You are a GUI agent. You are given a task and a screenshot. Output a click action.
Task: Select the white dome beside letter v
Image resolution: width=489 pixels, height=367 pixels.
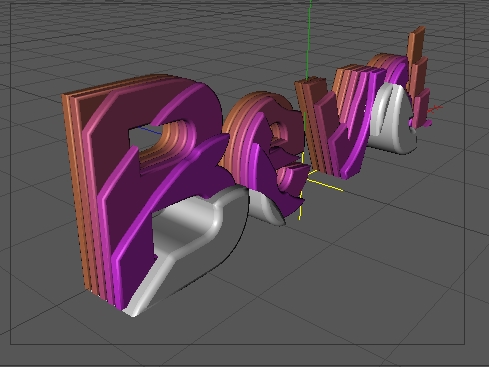coord(393,120)
